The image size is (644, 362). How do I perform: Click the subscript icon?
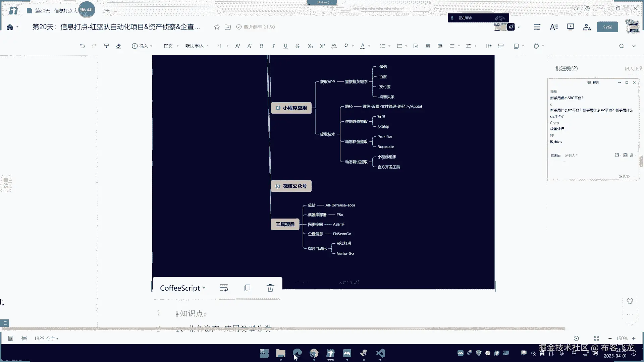pyautogui.click(x=310, y=46)
